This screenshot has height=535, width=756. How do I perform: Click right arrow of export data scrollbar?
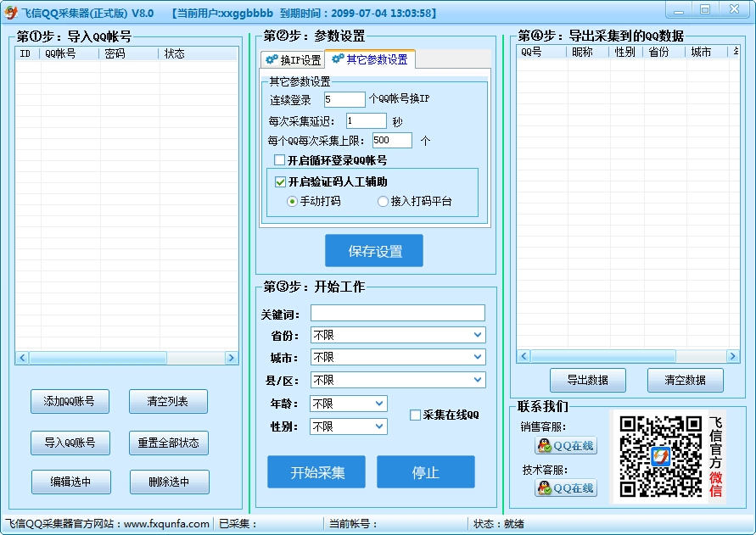pos(732,356)
